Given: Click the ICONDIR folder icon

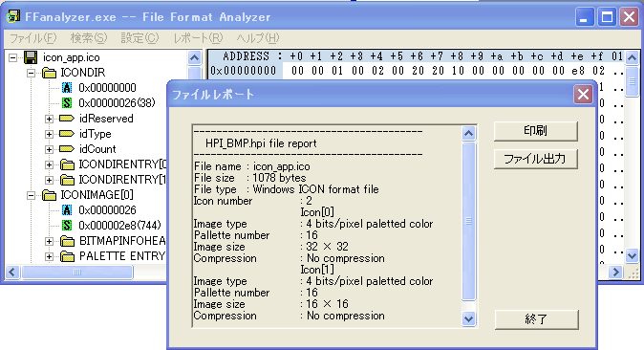Looking at the screenshot, I should click(x=50, y=74).
